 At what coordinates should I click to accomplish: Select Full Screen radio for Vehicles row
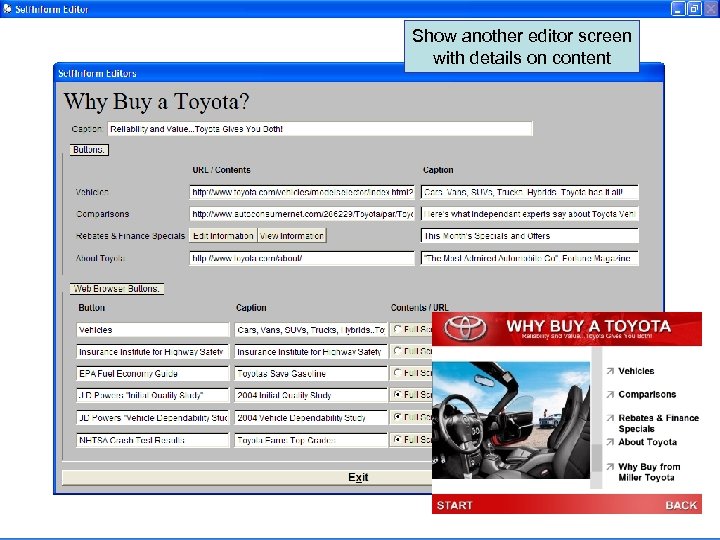[x=398, y=329]
